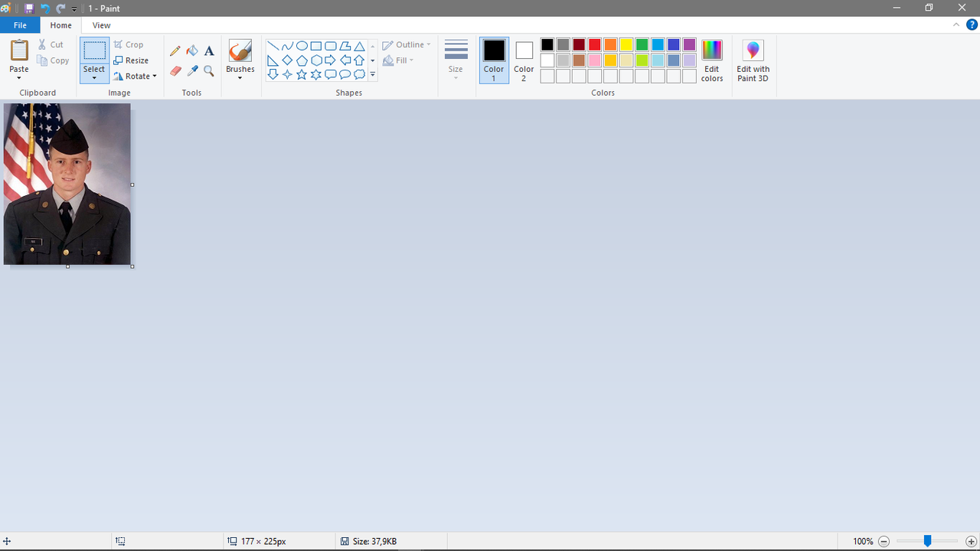Click the canvas bottom-right resize handle
Viewport: 980px width, 551px height.
tap(132, 266)
